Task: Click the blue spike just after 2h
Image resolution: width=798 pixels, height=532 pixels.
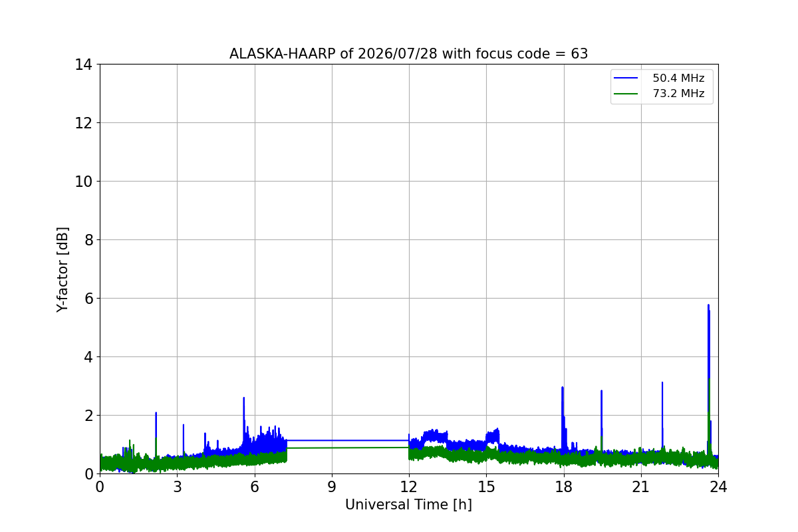Action: 156,414
